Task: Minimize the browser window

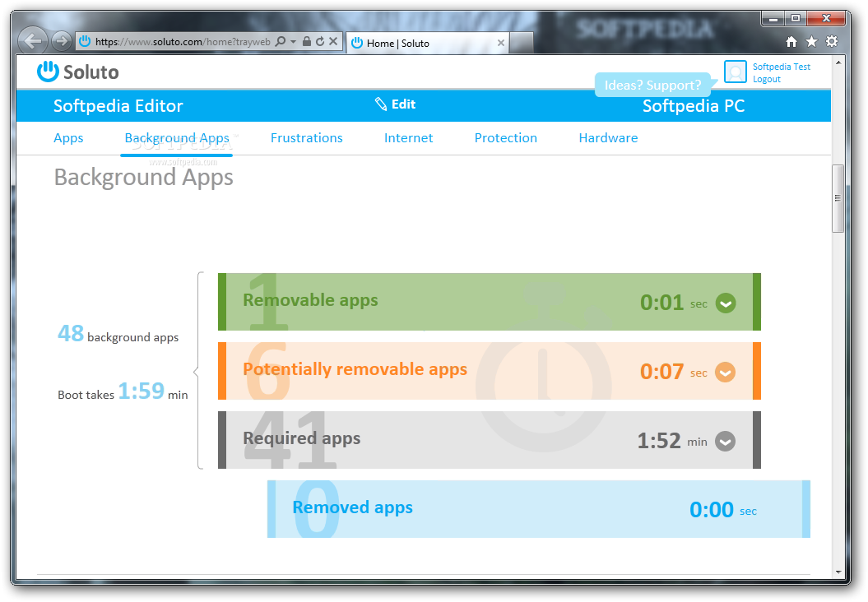Action: [x=773, y=19]
